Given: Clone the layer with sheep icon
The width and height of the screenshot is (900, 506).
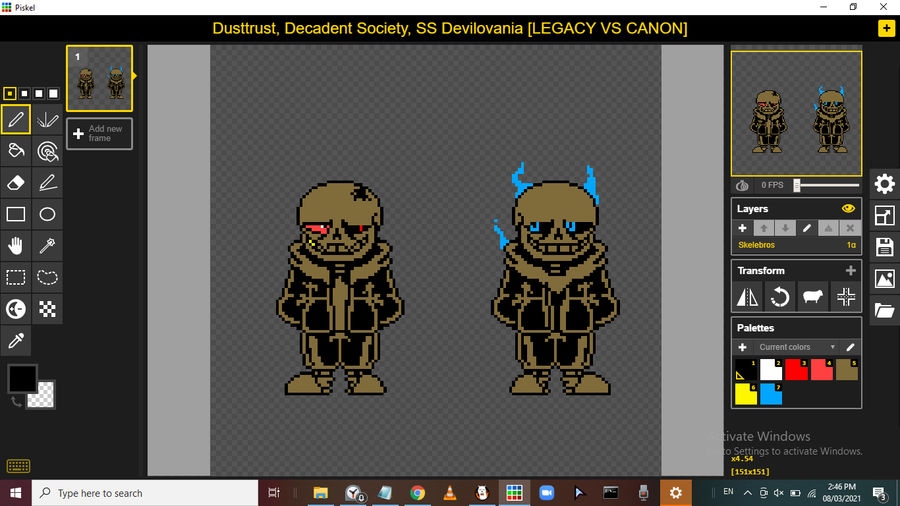Looking at the screenshot, I should point(813,297).
